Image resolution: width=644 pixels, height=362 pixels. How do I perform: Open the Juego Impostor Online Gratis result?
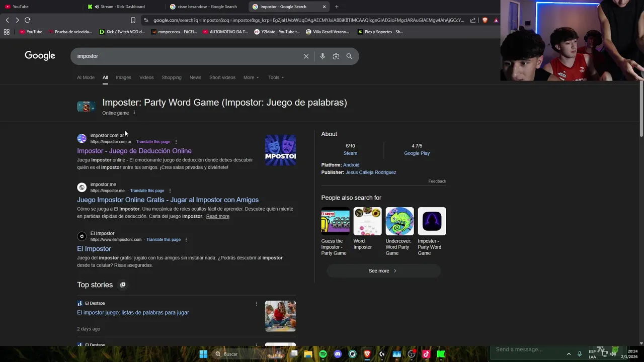pos(168,200)
